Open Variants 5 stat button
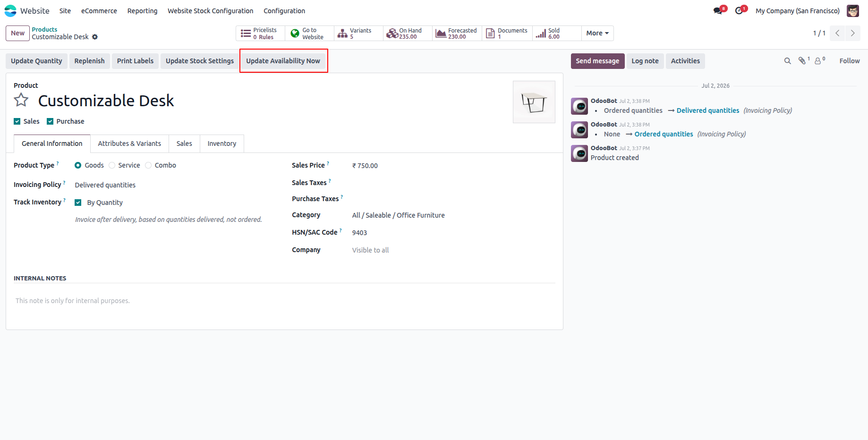Screen dimensions: 868x440 (x=358, y=34)
